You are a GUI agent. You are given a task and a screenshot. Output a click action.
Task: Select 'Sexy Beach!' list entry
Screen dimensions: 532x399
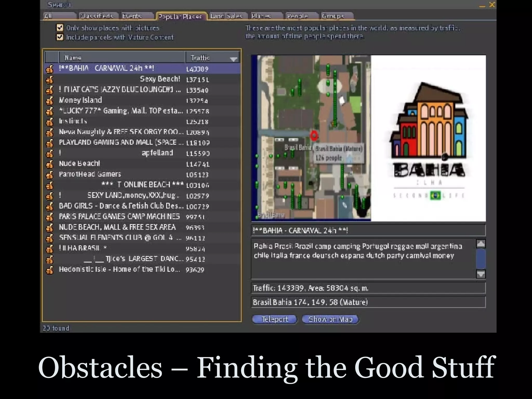142,79
